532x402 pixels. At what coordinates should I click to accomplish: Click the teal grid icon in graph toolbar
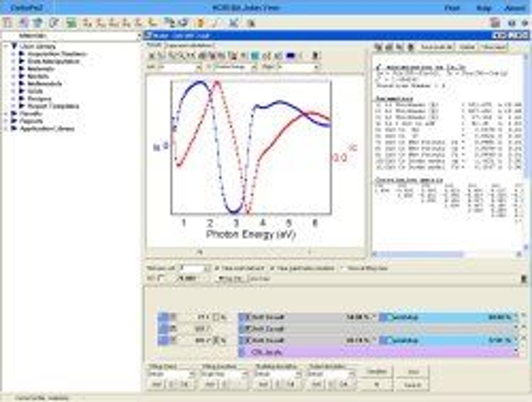point(255,56)
